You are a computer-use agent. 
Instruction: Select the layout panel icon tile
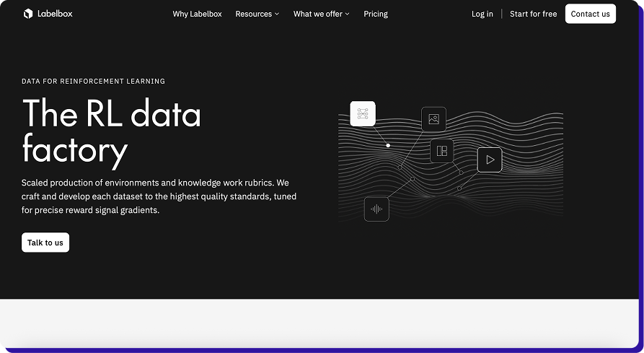click(x=442, y=151)
